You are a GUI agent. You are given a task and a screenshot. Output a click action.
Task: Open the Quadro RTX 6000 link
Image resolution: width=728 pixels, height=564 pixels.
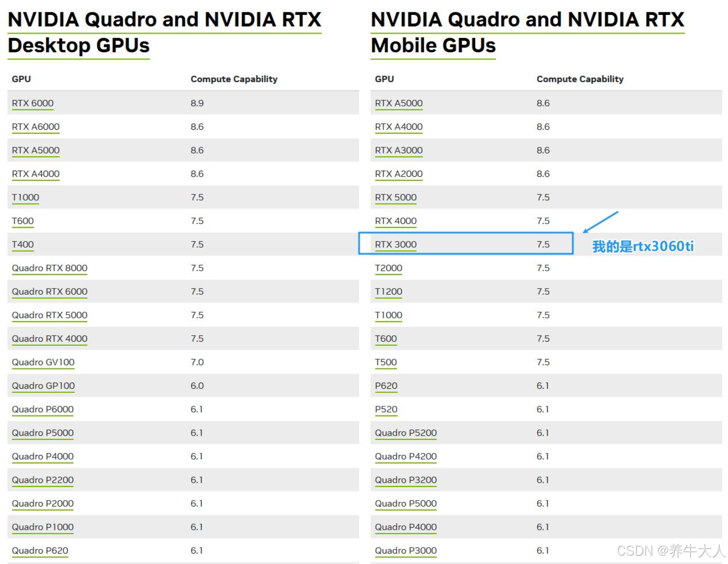tap(50, 291)
